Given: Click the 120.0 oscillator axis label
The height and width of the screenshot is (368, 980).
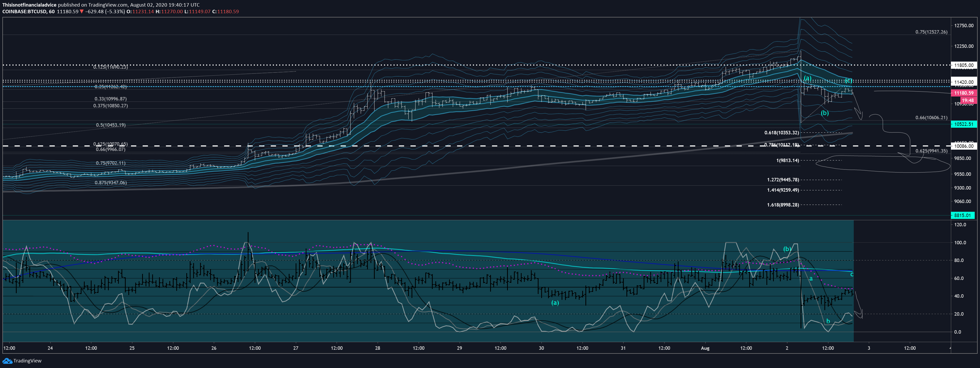Looking at the screenshot, I should coord(960,225).
